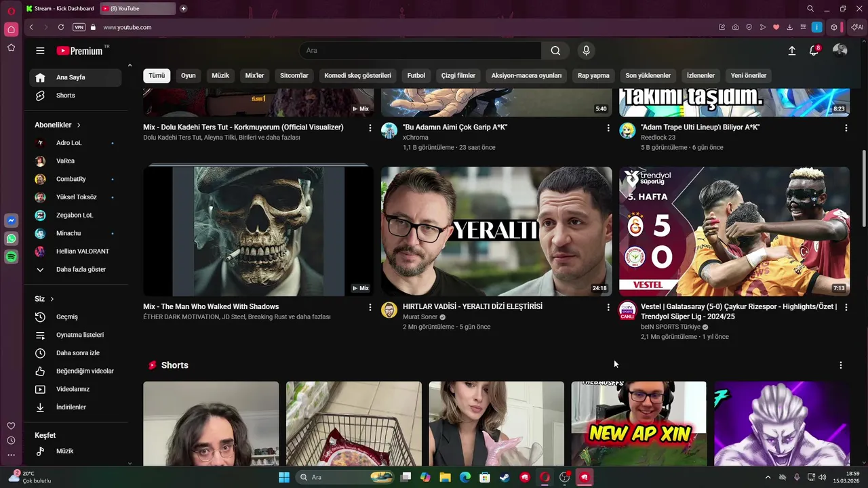Open Murat Soner channel link

point(420,317)
